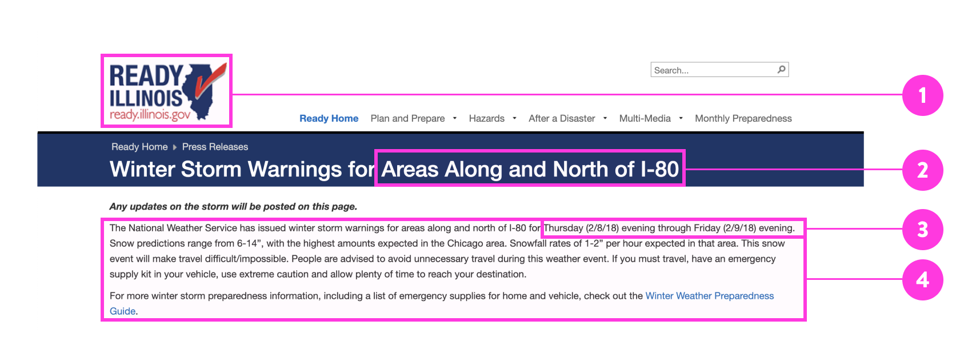Open Ready Home in the main navigation
Screen dimensions: 980x361
[329, 118]
